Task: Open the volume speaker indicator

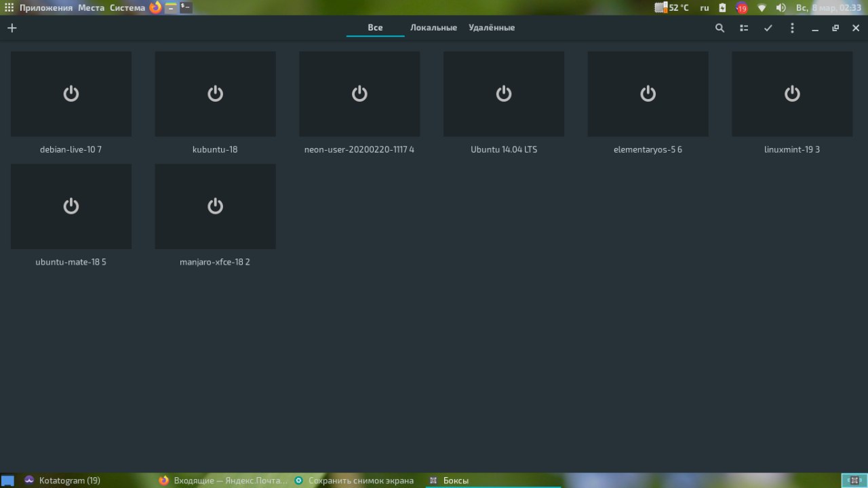Action: tap(781, 8)
